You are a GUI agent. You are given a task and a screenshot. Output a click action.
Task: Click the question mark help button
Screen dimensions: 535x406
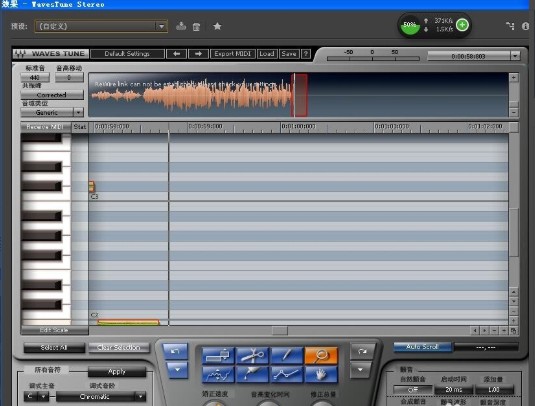click(x=306, y=54)
